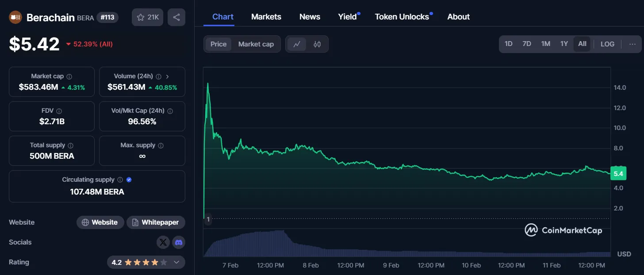Select All time range
Image resolution: width=644 pixels, height=275 pixels.
(582, 44)
